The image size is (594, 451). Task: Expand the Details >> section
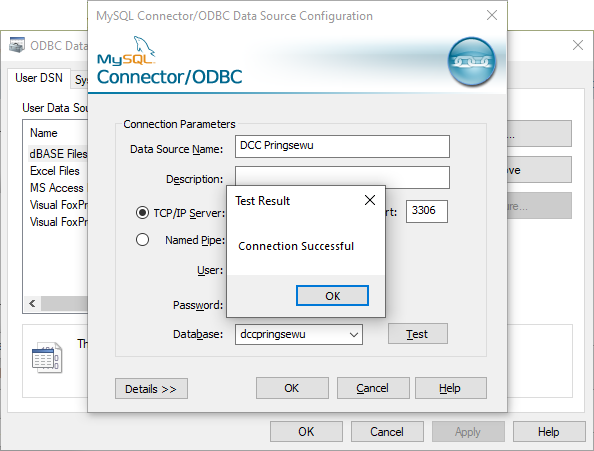(151, 389)
